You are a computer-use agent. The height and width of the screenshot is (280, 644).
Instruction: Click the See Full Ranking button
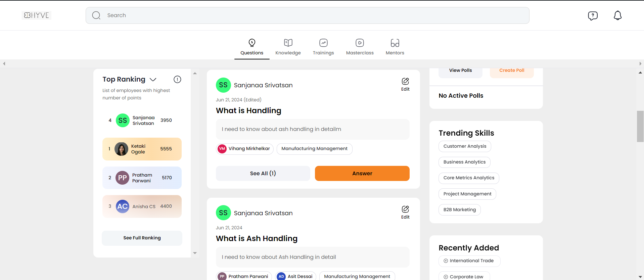(142, 238)
